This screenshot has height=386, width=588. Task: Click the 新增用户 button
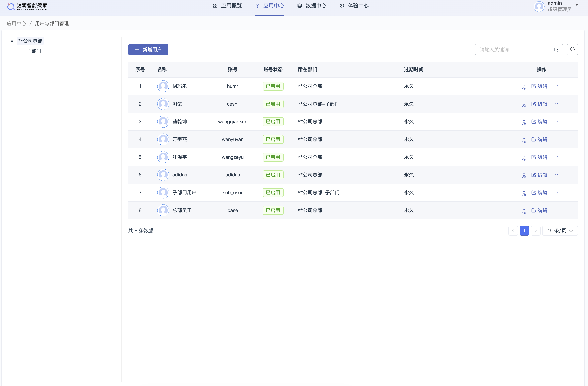coord(148,49)
